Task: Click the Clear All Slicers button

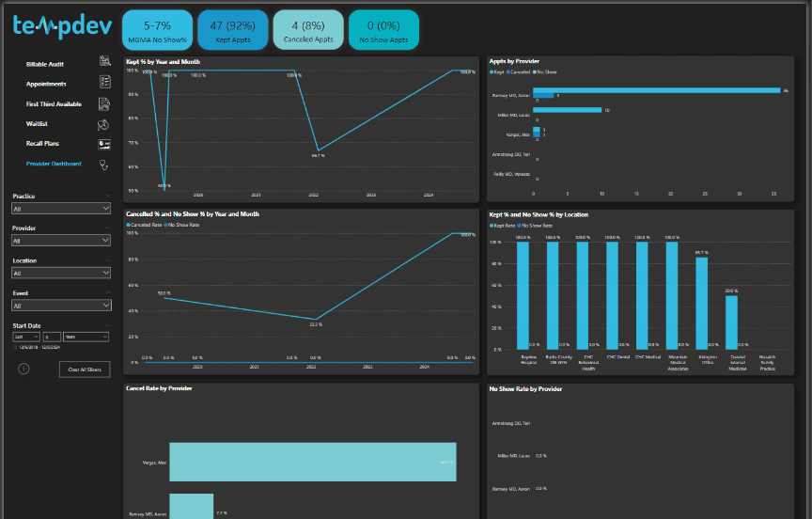Action: pos(86,370)
